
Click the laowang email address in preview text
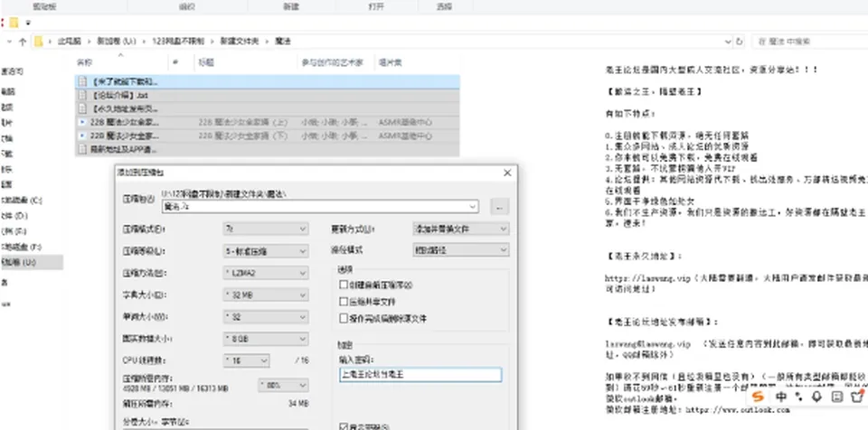click(x=648, y=344)
